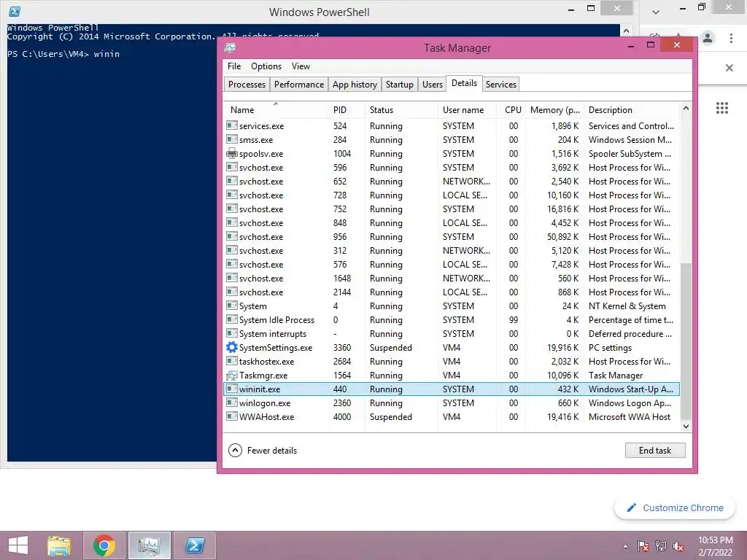Click the winlogon.exe process icon

tap(232, 402)
